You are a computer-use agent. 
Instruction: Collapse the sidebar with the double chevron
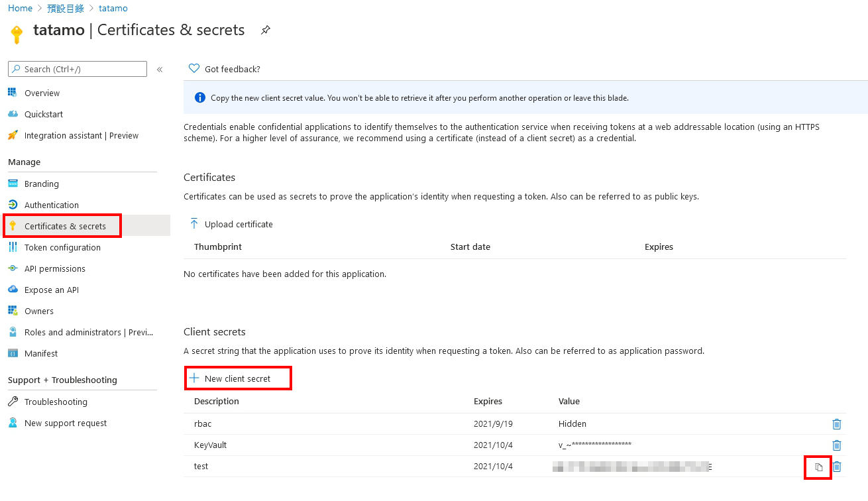coord(160,69)
